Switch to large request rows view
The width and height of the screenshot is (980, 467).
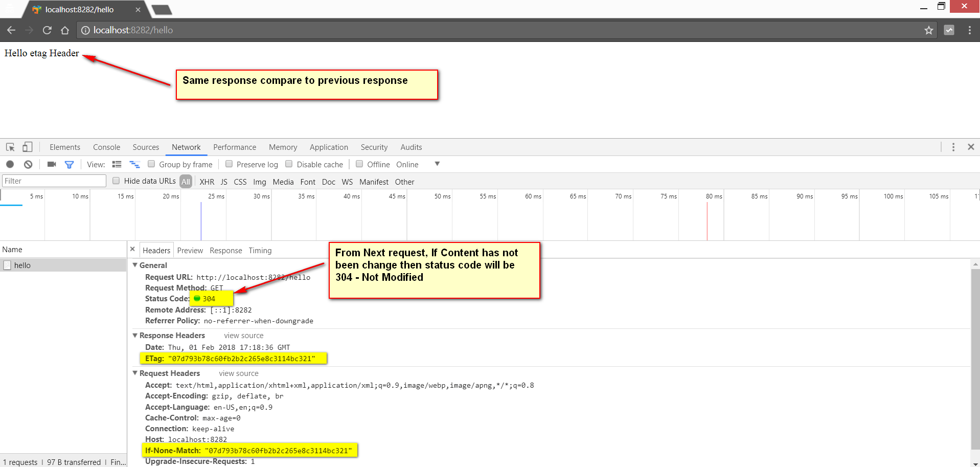point(117,164)
